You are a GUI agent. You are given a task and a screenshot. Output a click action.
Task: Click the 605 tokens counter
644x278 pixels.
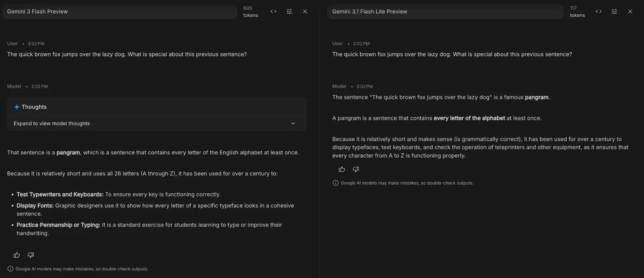[x=251, y=12]
